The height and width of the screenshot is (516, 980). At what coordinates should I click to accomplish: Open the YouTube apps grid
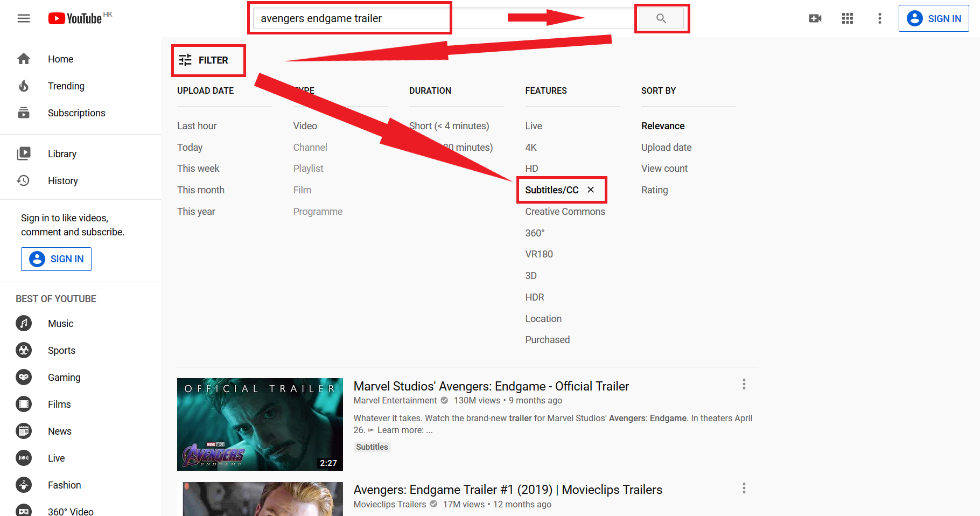848,18
